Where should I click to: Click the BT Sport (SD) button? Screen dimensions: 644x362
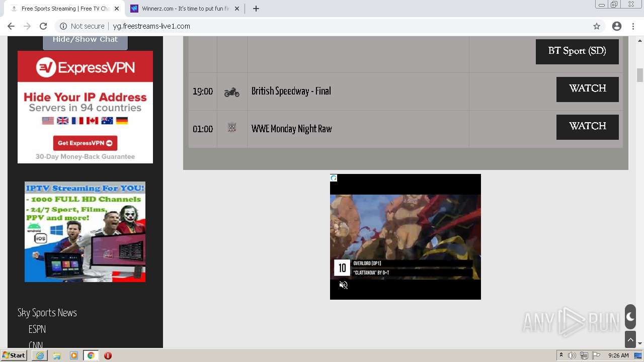[x=577, y=51]
